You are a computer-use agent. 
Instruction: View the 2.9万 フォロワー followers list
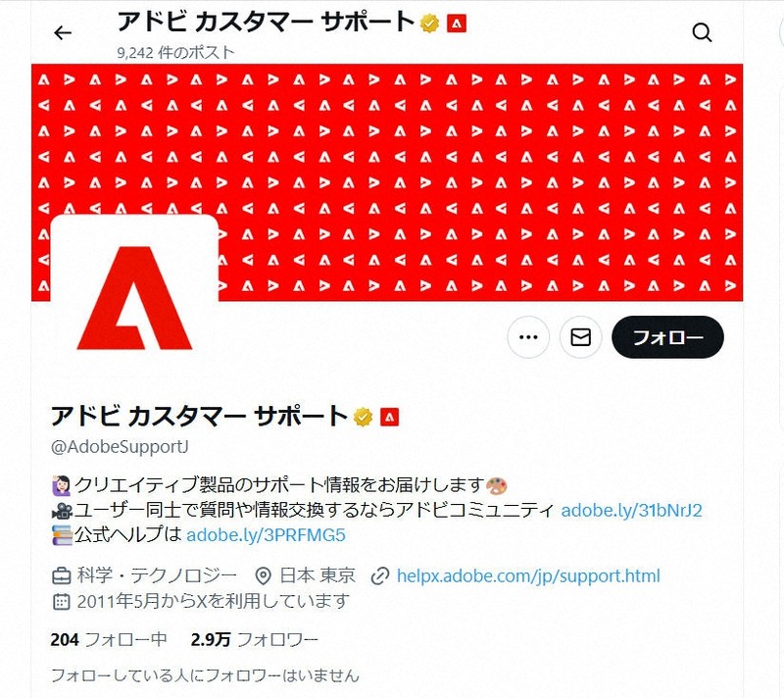click(x=254, y=639)
